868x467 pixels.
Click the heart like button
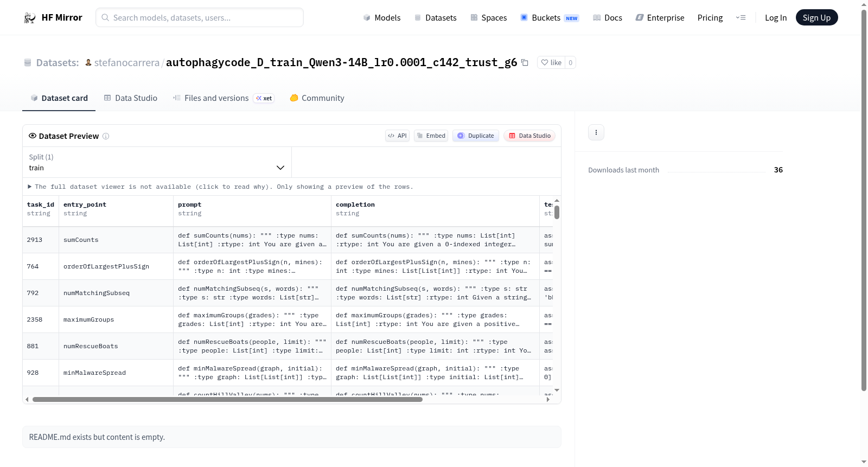pos(551,62)
